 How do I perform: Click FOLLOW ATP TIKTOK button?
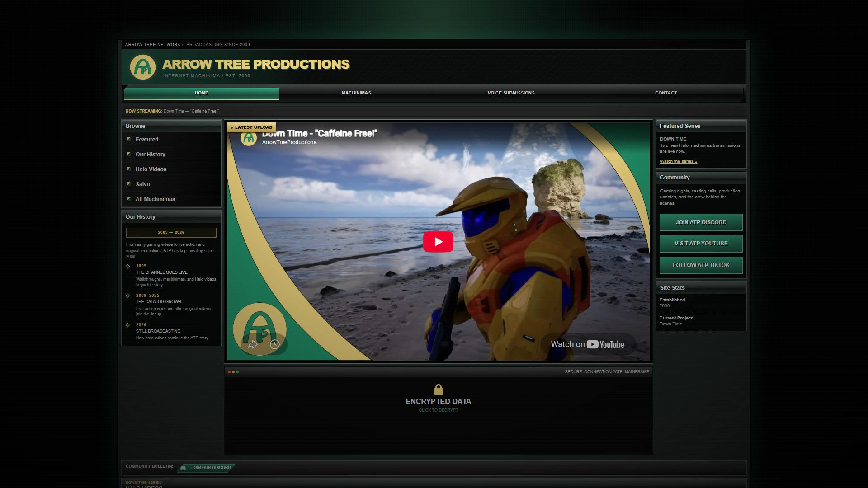(701, 265)
